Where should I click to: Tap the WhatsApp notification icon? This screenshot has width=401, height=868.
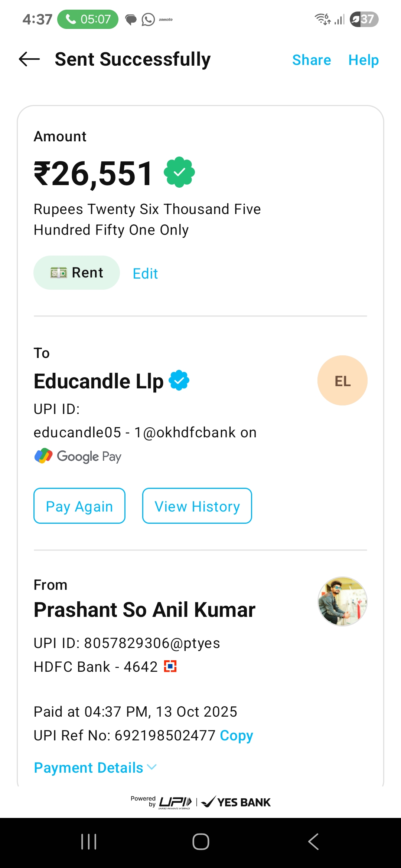pos(148,19)
